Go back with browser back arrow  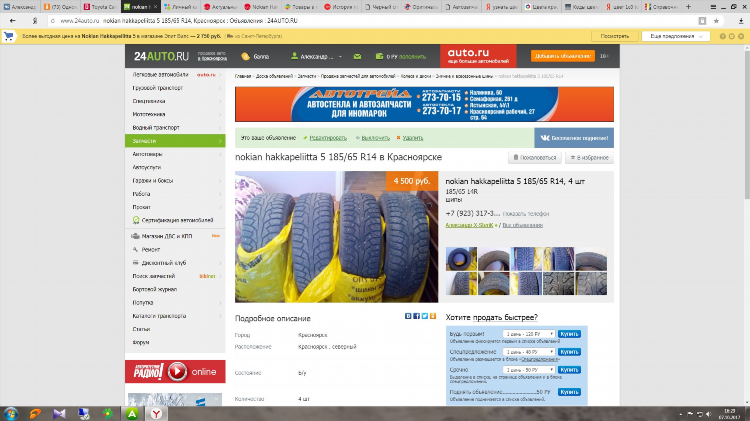coord(12,21)
